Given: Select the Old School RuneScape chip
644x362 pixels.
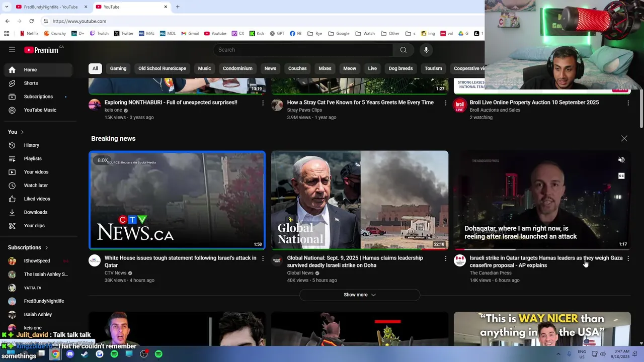Looking at the screenshot, I should [x=162, y=68].
